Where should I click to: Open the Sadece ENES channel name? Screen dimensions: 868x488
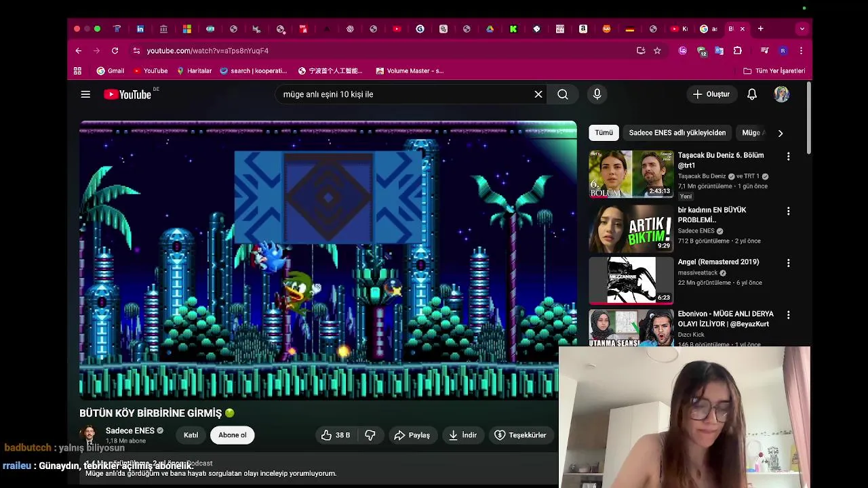click(130, 430)
